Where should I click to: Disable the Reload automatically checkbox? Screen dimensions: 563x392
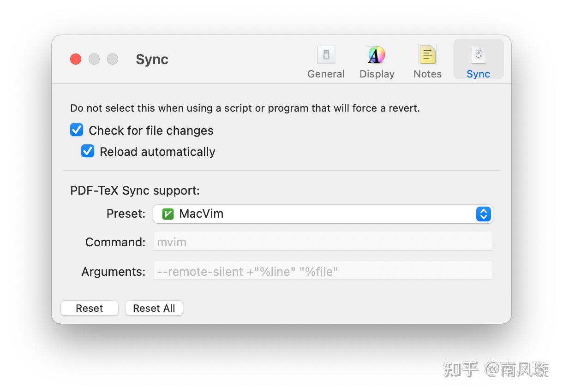[88, 151]
